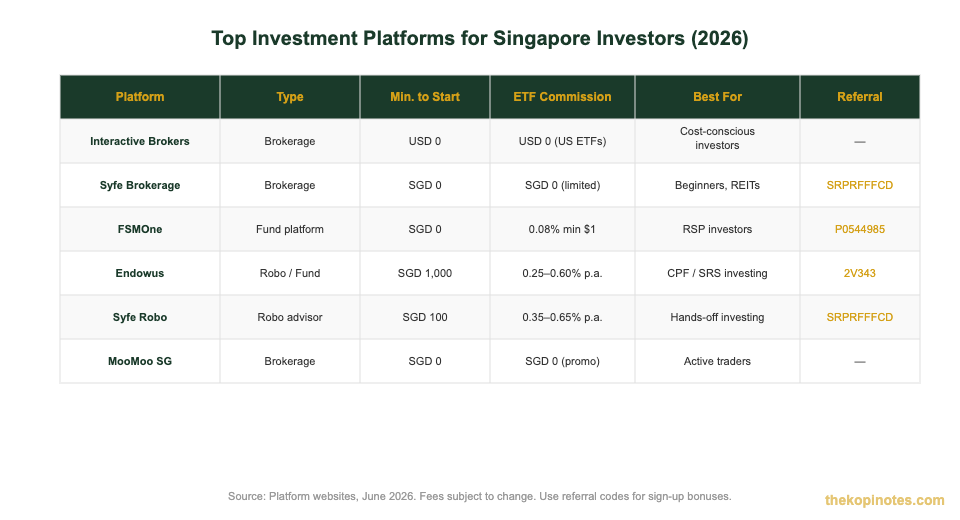The image size is (960, 520).
Task: Click 'SGD 0 (limited)' commission cell
Action: pos(562,185)
